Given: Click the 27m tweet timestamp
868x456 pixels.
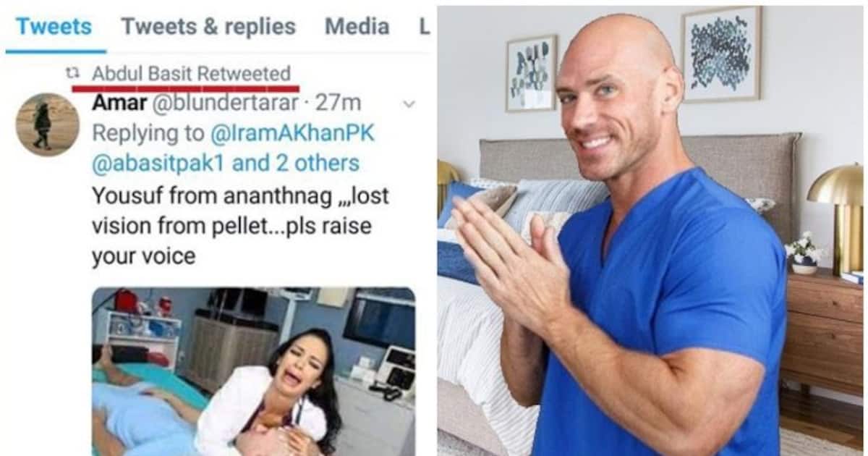Looking at the screenshot, I should click(x=339, y=103).
